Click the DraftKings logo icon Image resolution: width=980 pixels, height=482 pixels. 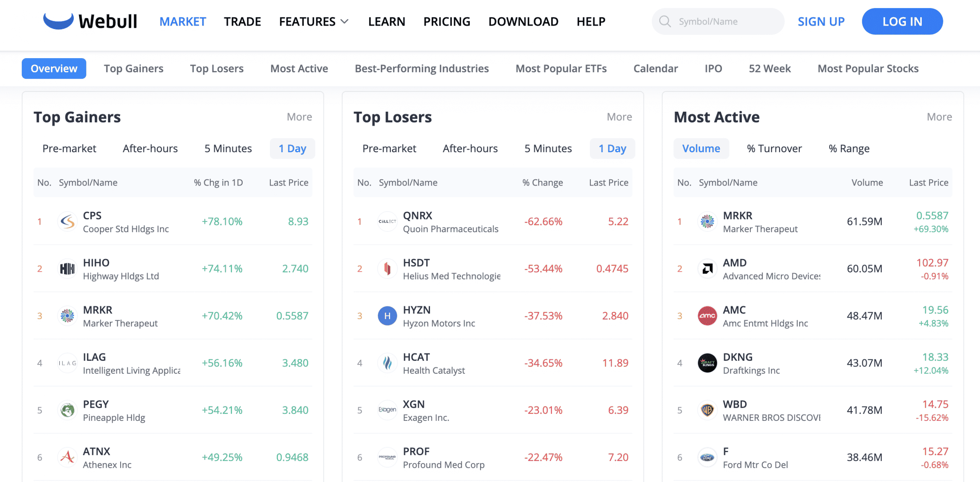707,363
